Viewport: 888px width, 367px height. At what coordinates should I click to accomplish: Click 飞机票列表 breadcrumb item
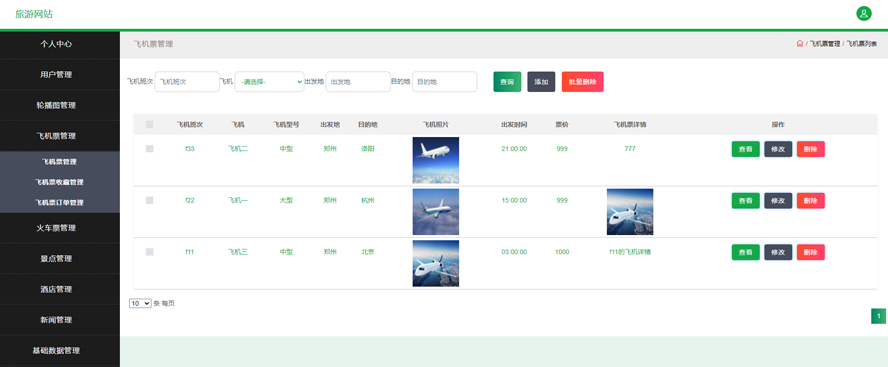click(x=861, y=44)
